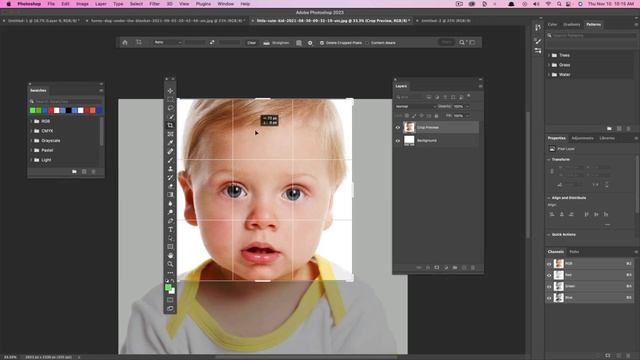Switch to the Libraries tab
Viewport: 640px width, 360px height.
pos(607,138)
